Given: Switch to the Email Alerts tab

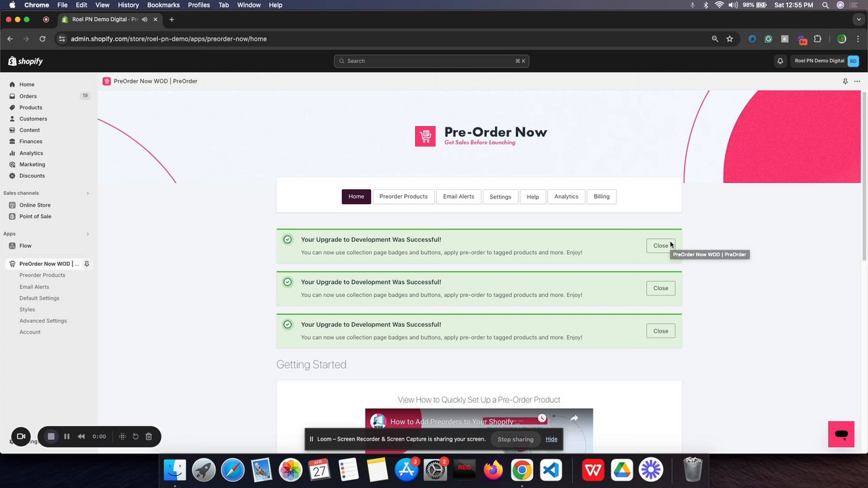Looking at the screenshot, I should 458,197.
